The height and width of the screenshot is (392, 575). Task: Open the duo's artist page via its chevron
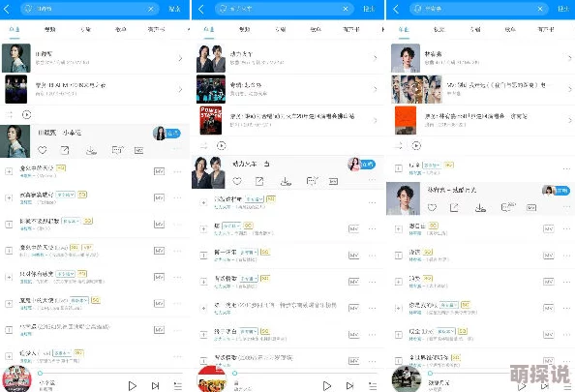(x=375, y=58)
